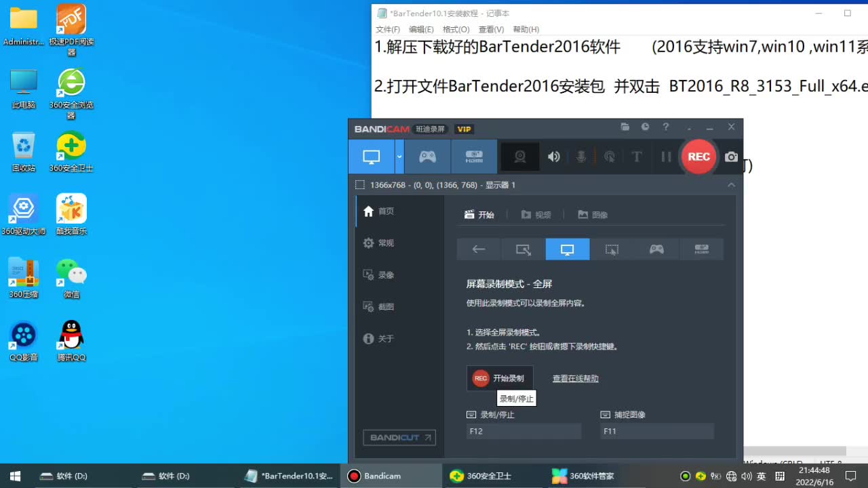Screen dimensions: 868x488
Task: Select the 回收站 recycle bin icon
Action: click(24, 152)
